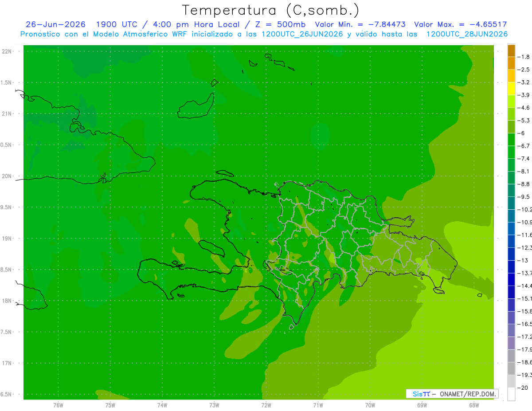Select the green swatch between -6 and -6.7
Screen dimensions: 532x411
[511, 139]
